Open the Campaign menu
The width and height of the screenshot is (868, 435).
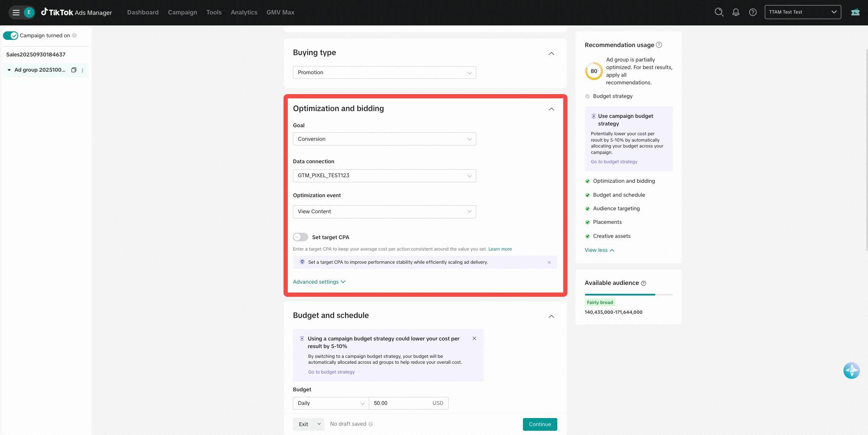pyautogui.click(x=183, y=12)
